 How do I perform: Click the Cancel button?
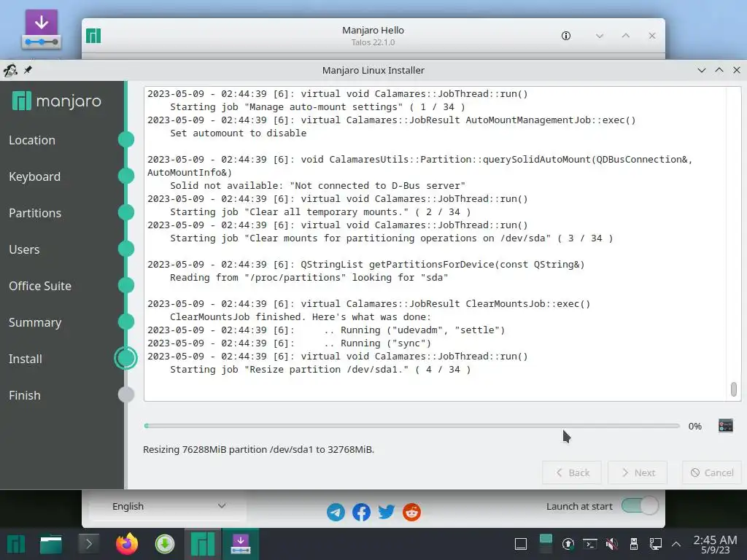(712, 472)
